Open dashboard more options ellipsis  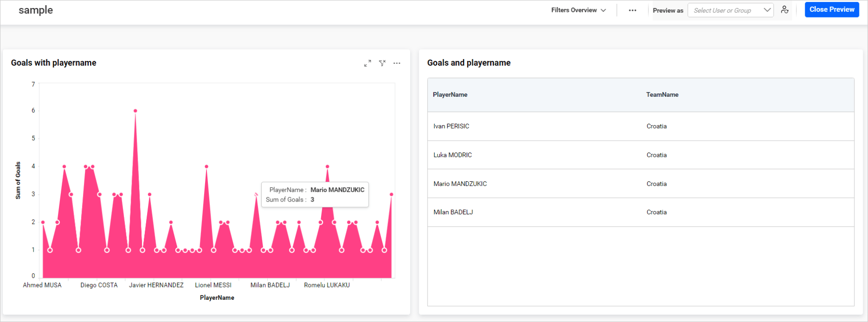pos(632,10)
